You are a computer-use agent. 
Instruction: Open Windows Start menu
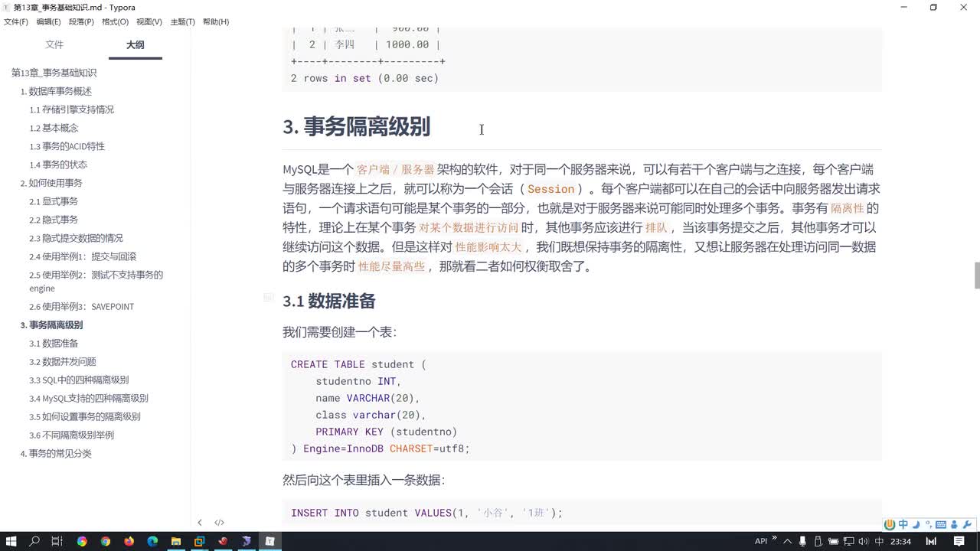(x=11, y=541)
